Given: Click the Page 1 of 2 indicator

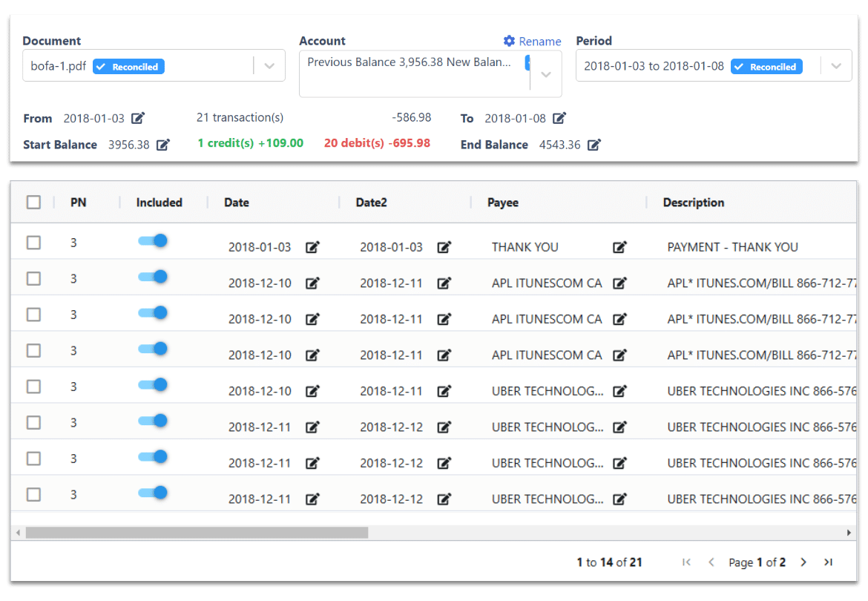Looking at the screenshot, I should coord(757,562).
